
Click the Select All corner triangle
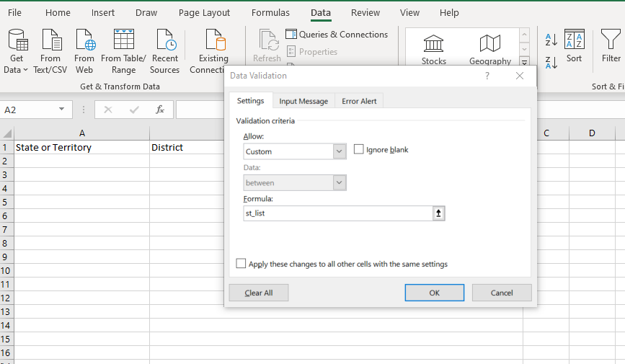pos(6,133)
